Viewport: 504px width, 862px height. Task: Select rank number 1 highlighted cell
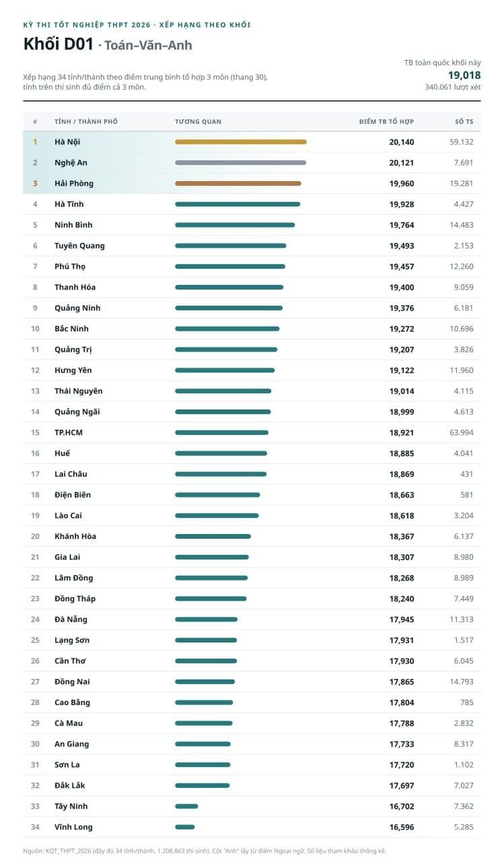point(35,142)
